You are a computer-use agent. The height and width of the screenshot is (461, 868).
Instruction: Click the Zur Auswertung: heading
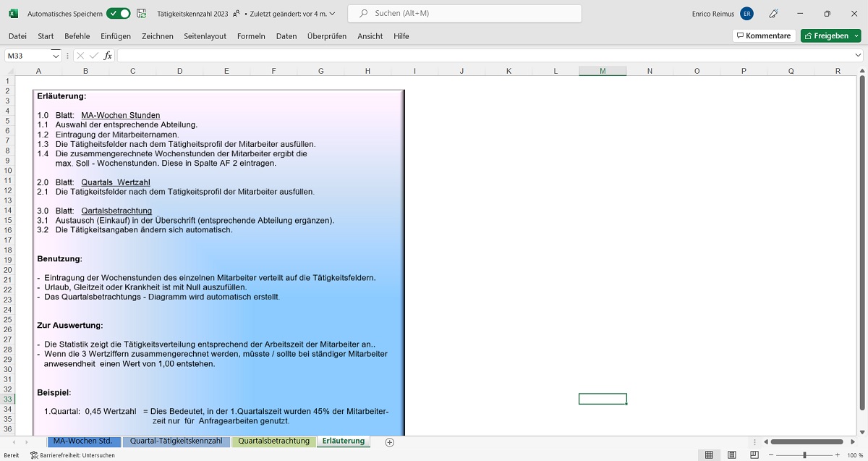[69, 326]
